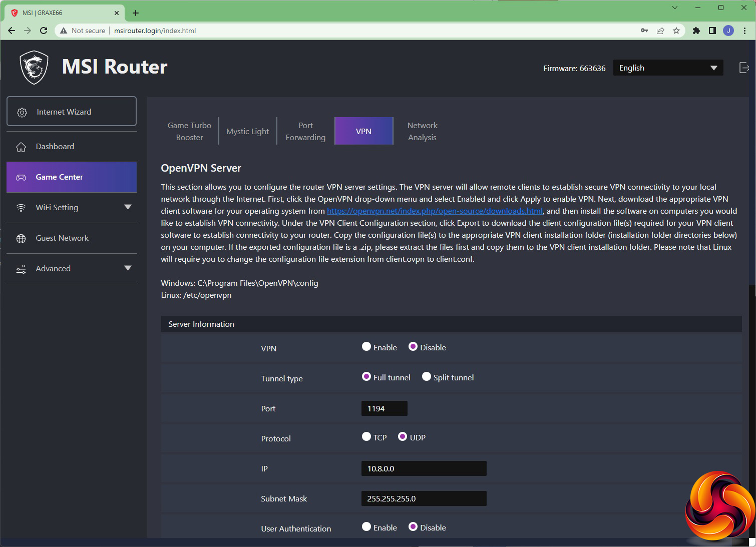Disable User Authentication radio button
The width and height of the screenshot is (756, 547).
tap(413, 526)
